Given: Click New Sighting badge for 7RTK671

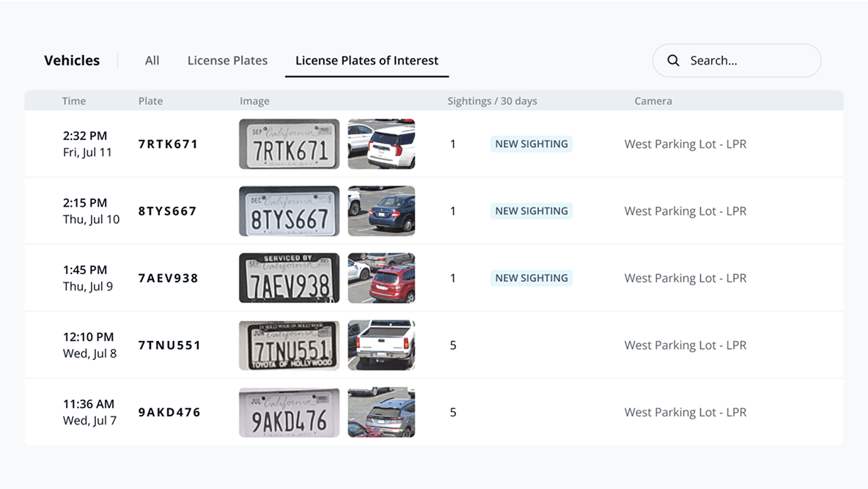Looking at the screenshot, I should pos(531,144).
